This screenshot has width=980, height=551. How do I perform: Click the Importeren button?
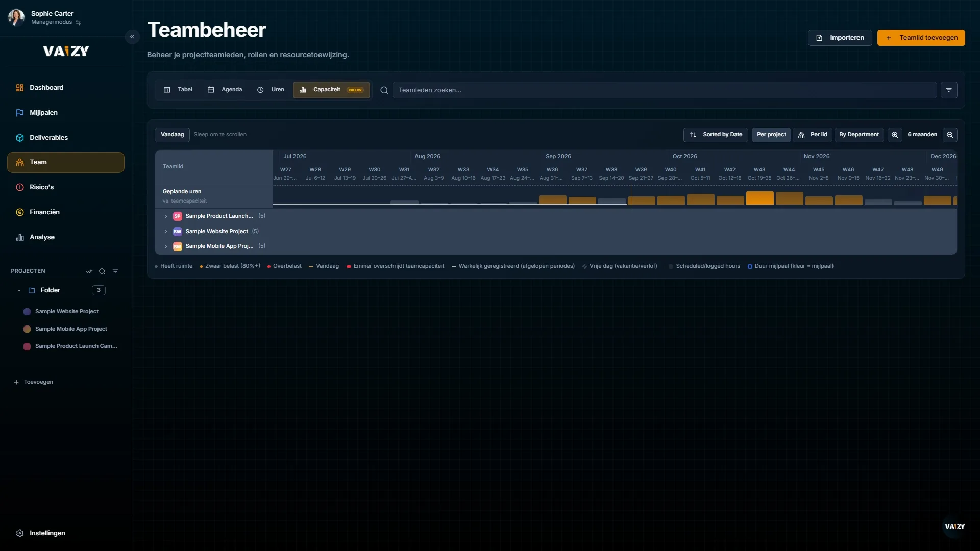pos(840,38)
